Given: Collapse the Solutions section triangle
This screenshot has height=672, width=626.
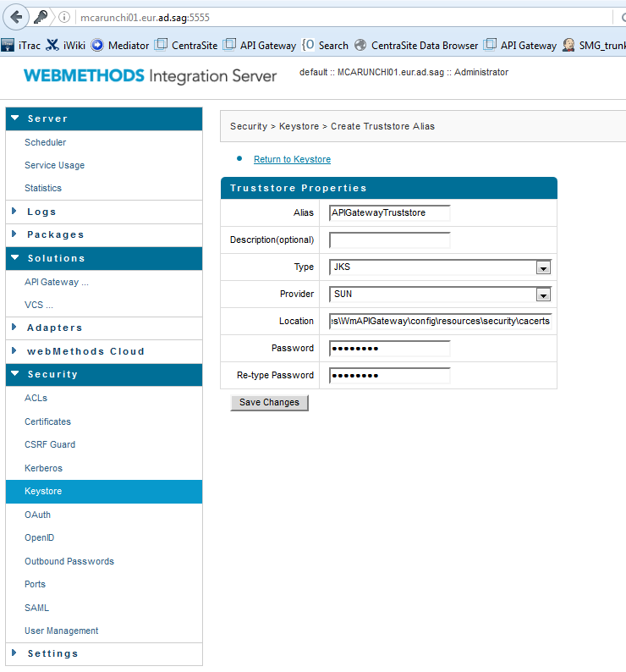Looking at the screenshot, I should [15, 257].
